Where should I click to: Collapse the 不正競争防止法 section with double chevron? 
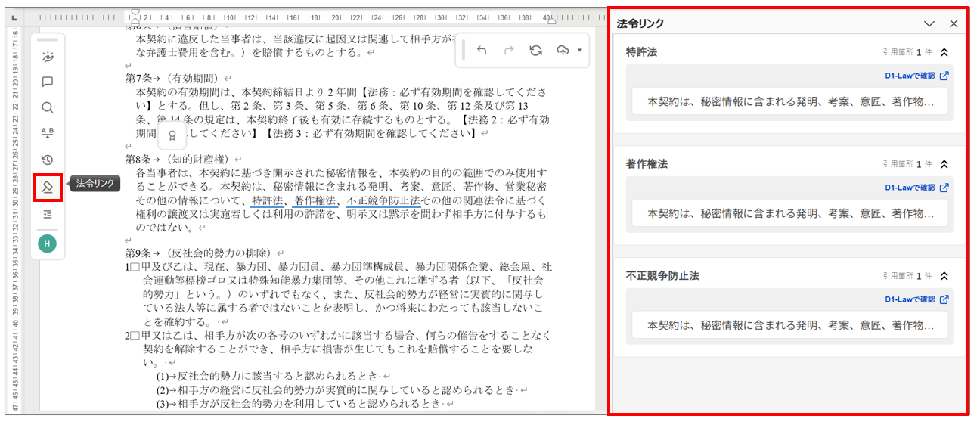(x=944, y=276)
